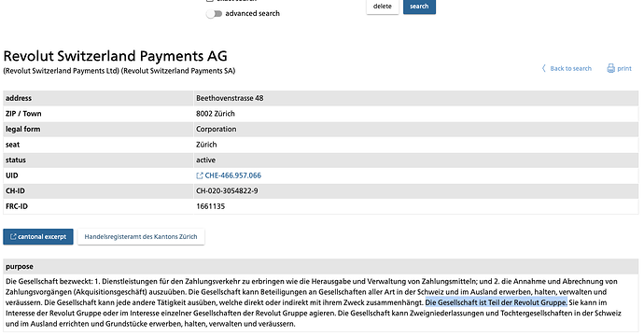This screenshot has height=336, width=644.
Task: Open Handelsregisteramt des Kantons Zürich link
Action: (x=141, y=236)
